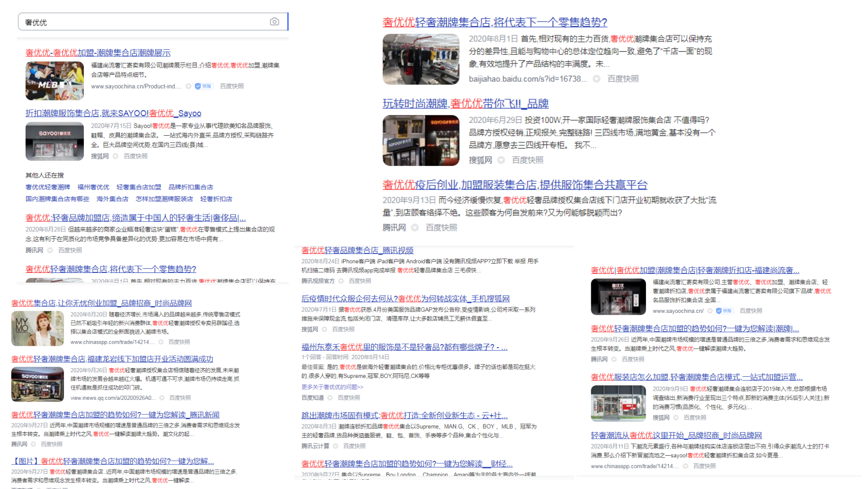Open the arrow icon after baijiahao.baidu.com/s?id=16738

tap(597, 79)
